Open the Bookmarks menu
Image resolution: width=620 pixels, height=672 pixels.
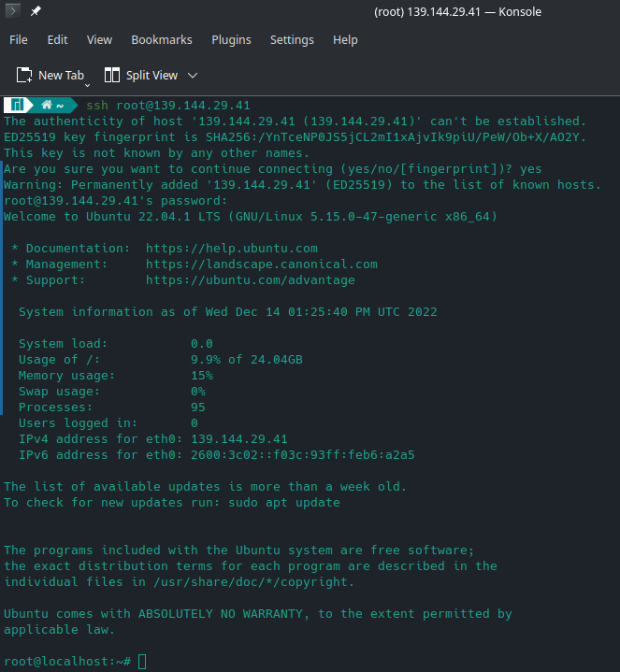[162, 40]
